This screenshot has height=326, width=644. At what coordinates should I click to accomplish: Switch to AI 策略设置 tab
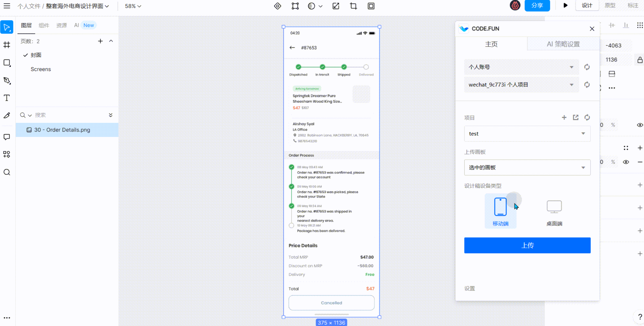click(x=563, y=44)
